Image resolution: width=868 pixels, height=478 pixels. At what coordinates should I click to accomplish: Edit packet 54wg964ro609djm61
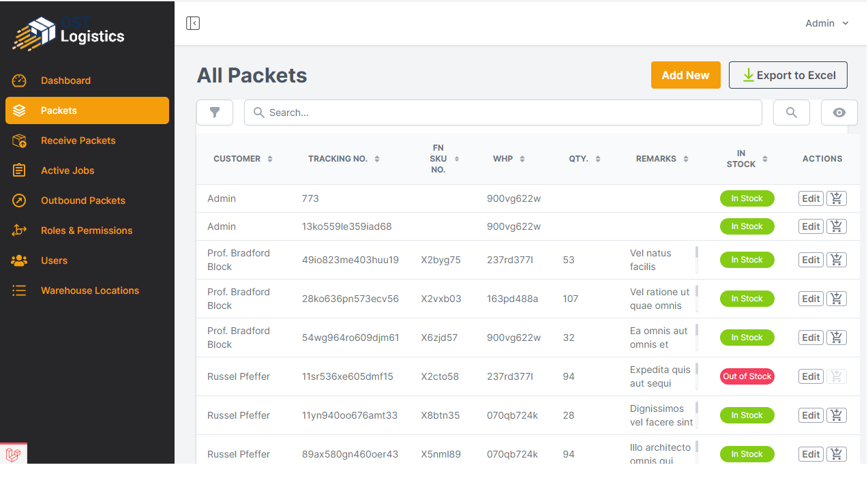point(811,338)
